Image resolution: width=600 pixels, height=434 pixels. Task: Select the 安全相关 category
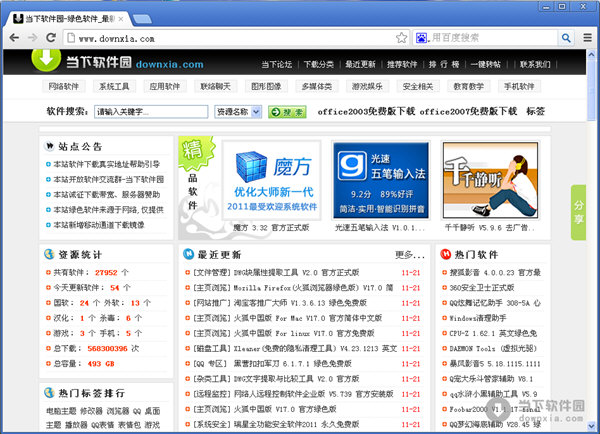[x=418, y=86]
